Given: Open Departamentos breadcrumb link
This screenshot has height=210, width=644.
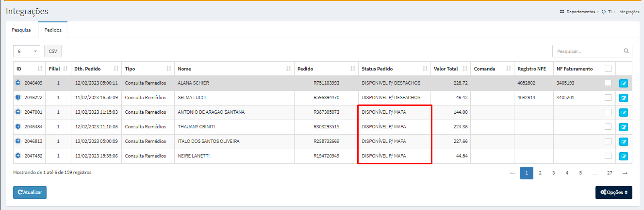Looking at the screenshot, I should 580,12.
